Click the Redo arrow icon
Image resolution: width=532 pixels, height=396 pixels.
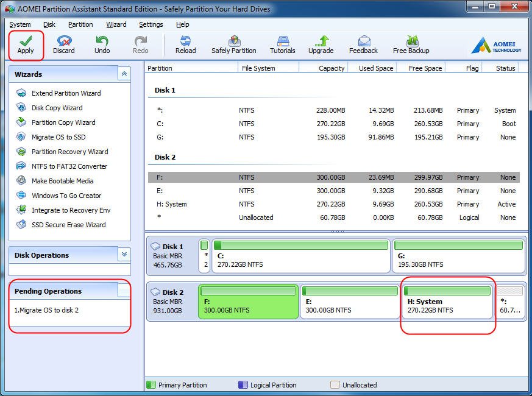pos(140,41)
